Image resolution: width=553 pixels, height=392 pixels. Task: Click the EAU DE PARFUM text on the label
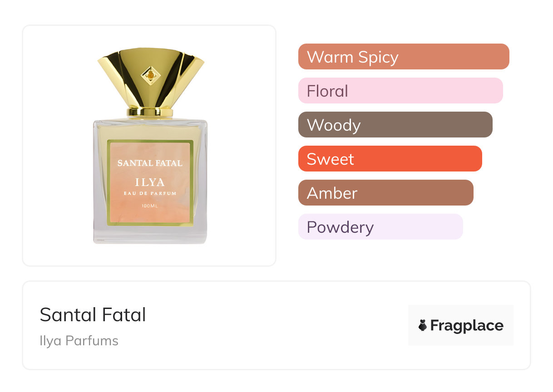point(150,193)
